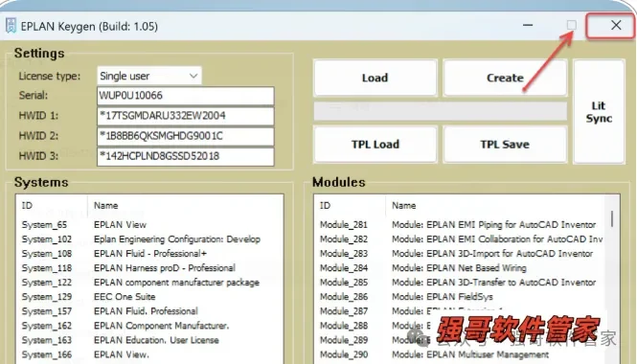Select System_122 component manufacturer package row
This screenshot has height=364, width=637.
pyautogui.click(x=149, y=283)
